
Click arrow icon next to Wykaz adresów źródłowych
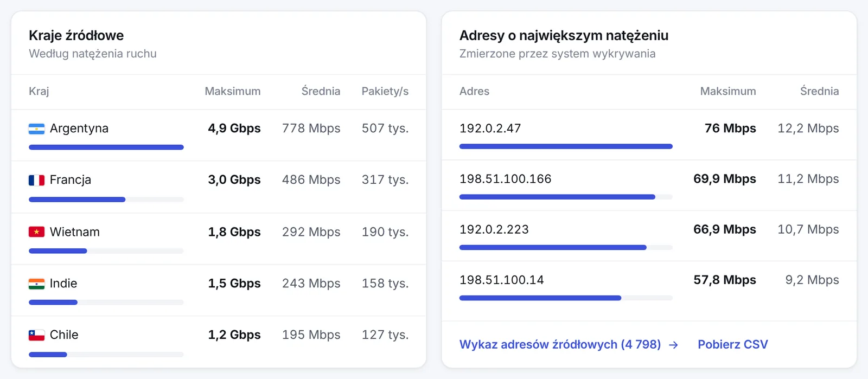[673, 345]
